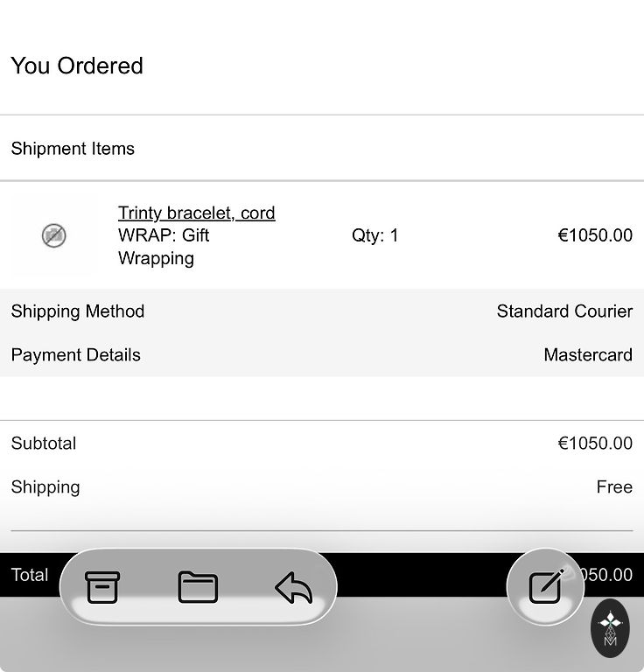Click the missing product image placeholder
The width and height of the screenshot is (644, 672).
tap(54, 235)
